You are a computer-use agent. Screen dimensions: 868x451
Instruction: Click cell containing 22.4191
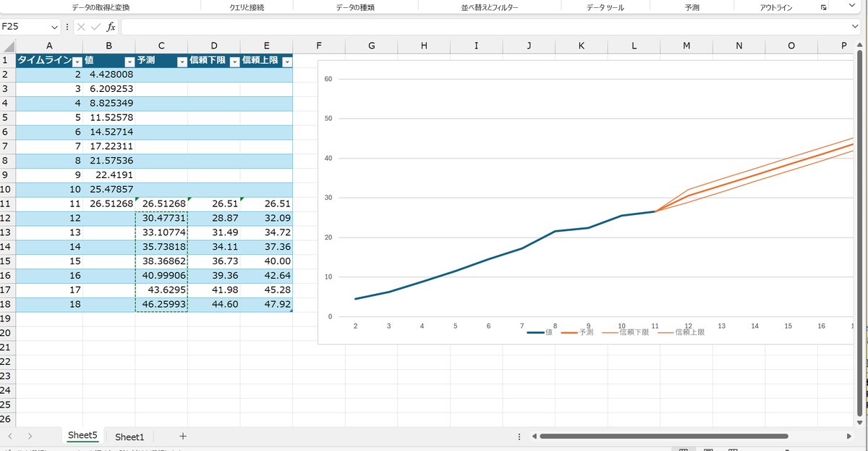(109, 174)
